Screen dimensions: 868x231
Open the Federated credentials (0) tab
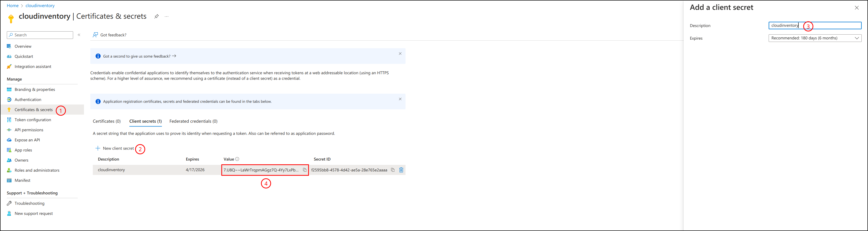click(x=193, y=121)
